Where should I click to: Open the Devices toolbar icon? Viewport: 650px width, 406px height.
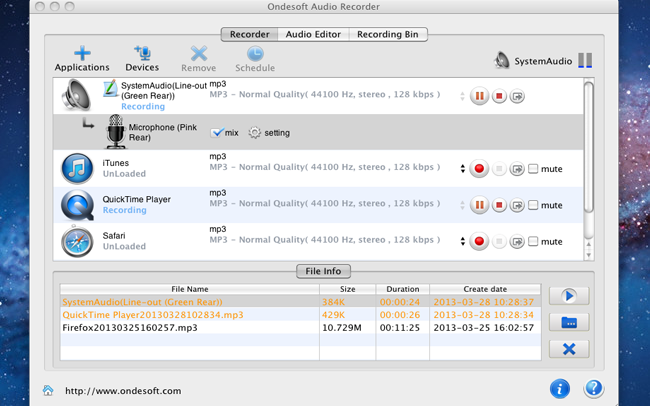[x=142, y=53]
